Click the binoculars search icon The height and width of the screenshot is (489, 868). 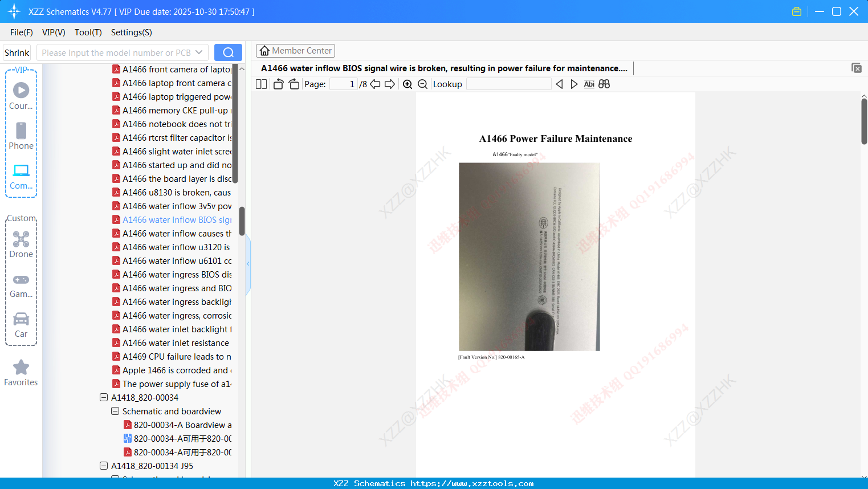[604, 84]
